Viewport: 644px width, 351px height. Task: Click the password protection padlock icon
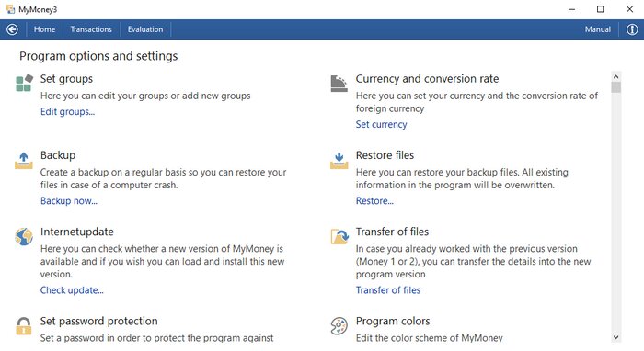23,326
